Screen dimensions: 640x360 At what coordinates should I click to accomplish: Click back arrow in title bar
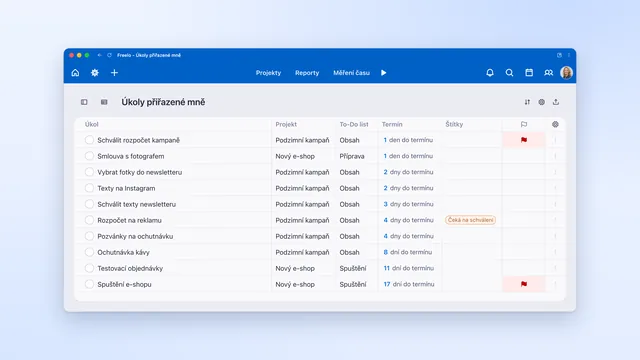point(99,55)
